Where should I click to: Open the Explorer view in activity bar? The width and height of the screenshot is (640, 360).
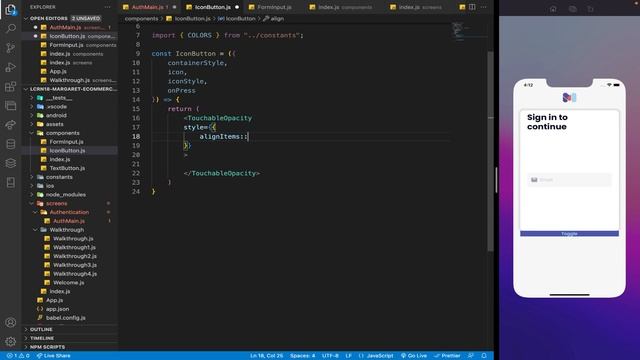11,9
